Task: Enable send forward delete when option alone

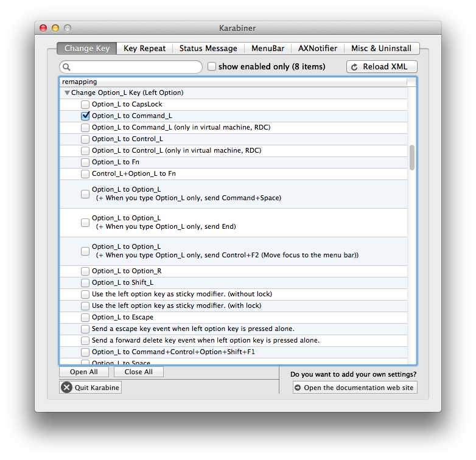Action: [85, 340]
